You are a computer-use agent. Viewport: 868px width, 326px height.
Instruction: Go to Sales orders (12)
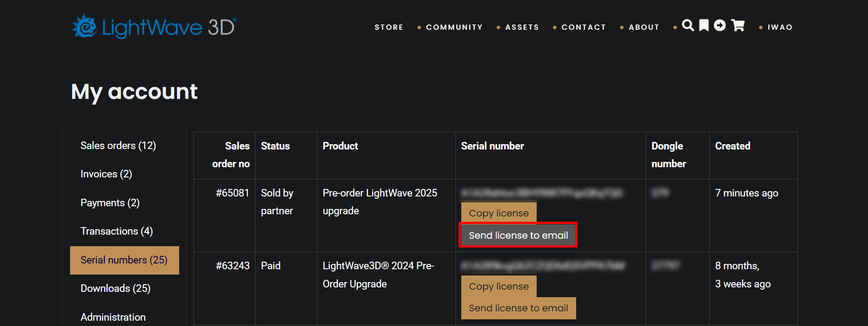pos(118,145)
